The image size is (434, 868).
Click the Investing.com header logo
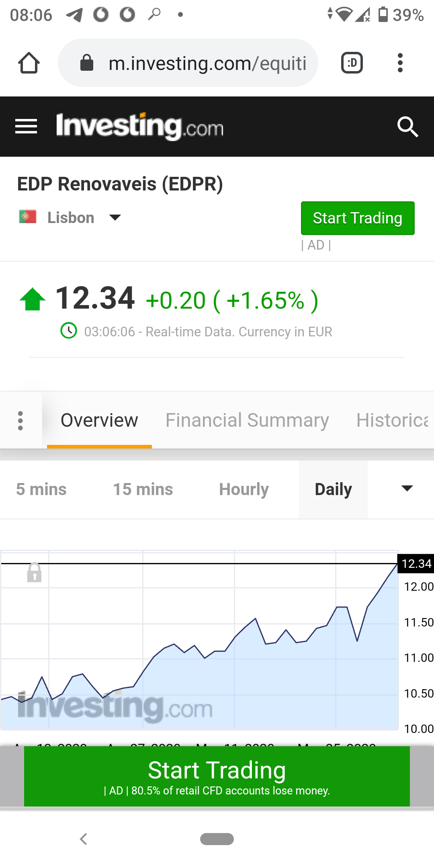[x=139, y=127]
